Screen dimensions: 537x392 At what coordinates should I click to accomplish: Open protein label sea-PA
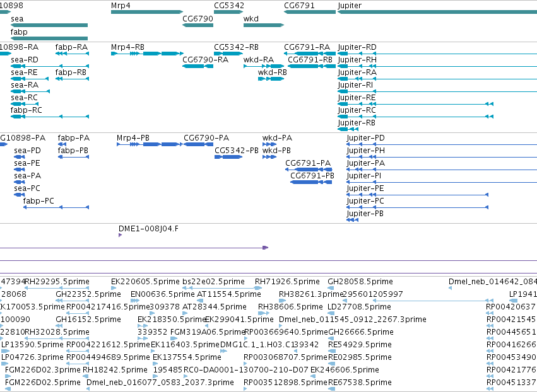tap(27, 176)
